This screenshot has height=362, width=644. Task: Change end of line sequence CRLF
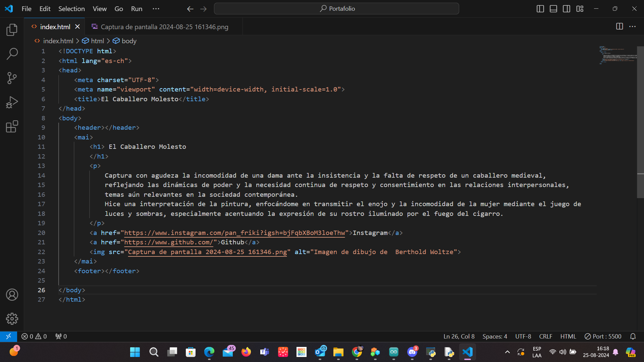546,336
